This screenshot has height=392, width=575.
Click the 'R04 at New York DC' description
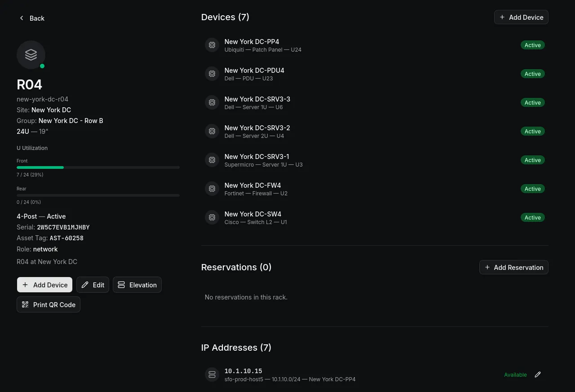tap(47, 261)
